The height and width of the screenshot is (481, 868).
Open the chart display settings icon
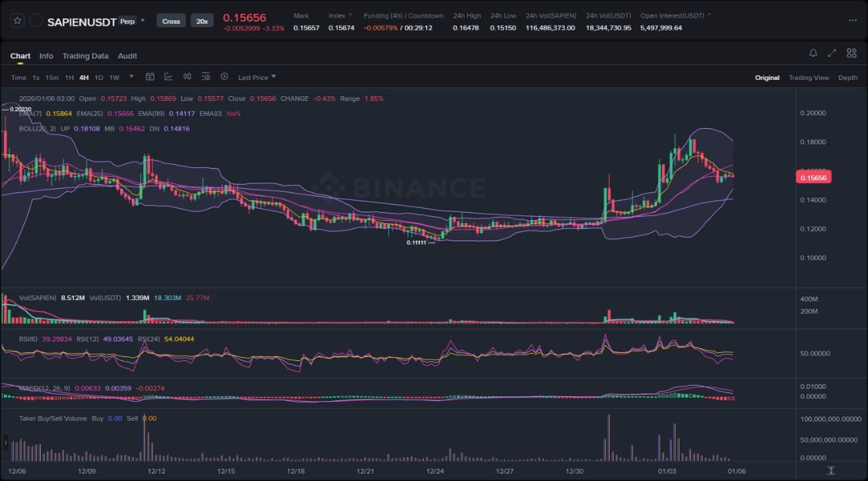click(205, 77)
